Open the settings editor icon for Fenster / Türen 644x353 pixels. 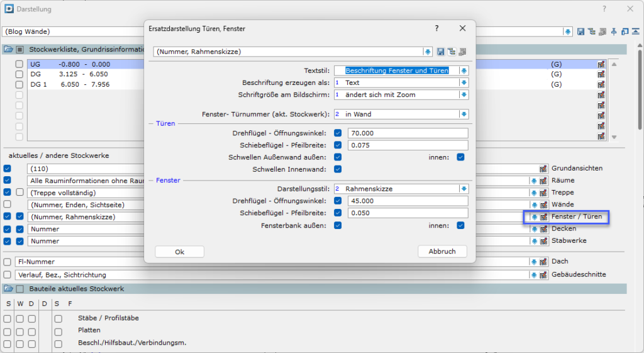[x=543, y=217]
